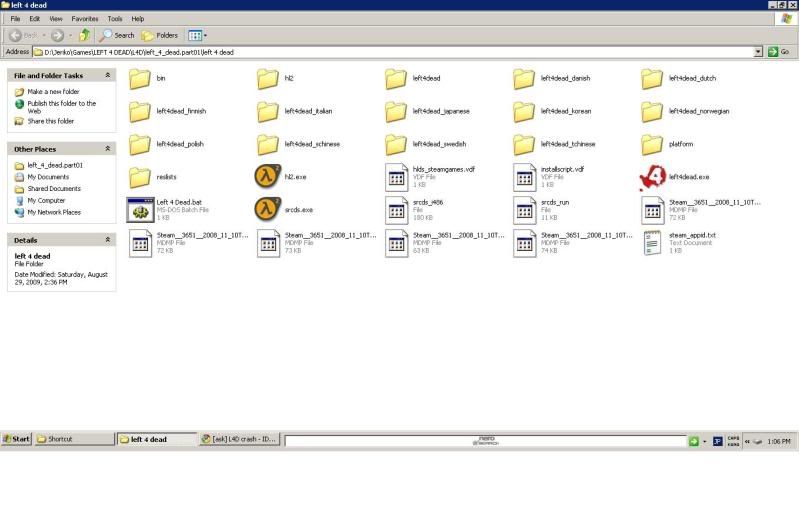This screenshot has width=799, height=526.
Task: Select the installscript.vdf file icon
Action: (524, 177)
